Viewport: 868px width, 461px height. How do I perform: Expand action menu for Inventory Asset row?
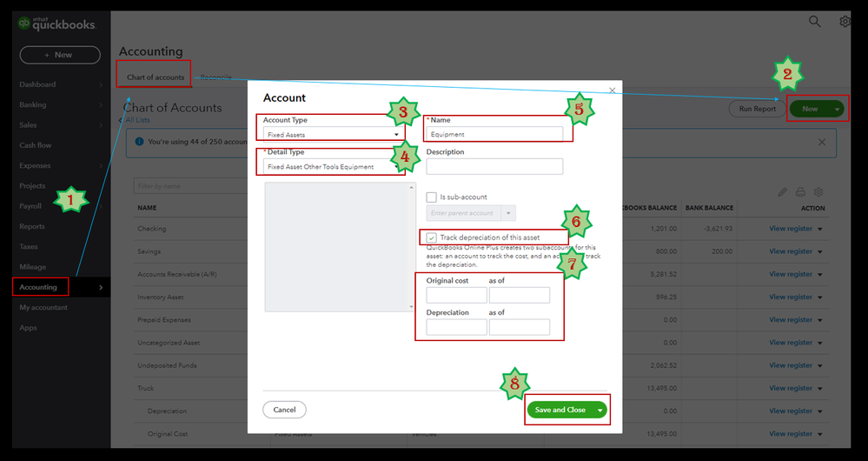(x=820, y=297)
